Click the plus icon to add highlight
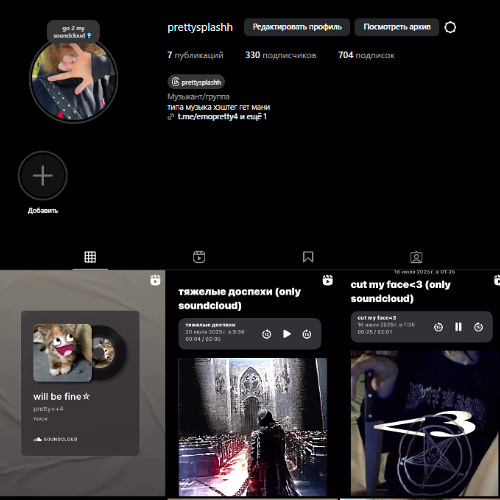500x500 pixels. 43,176
